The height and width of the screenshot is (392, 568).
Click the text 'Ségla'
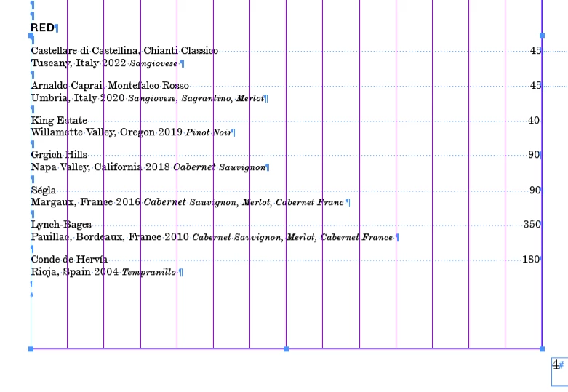point(44,191)
